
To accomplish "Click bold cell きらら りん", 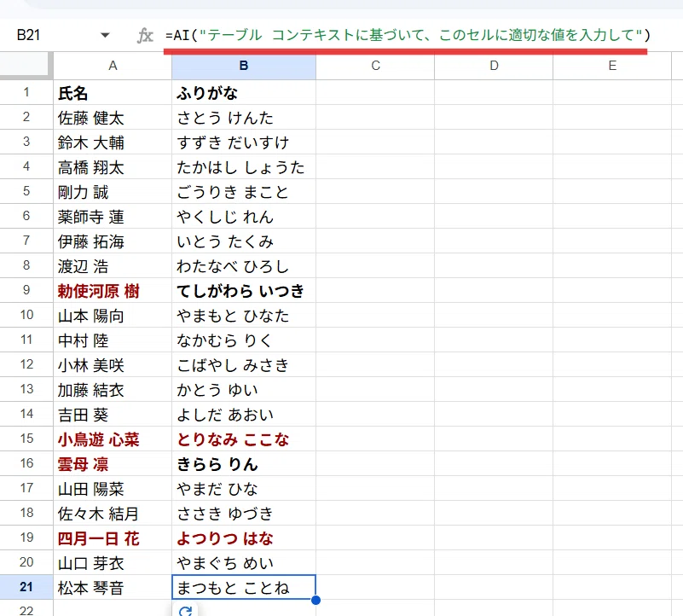I will (x=244, y=463).
